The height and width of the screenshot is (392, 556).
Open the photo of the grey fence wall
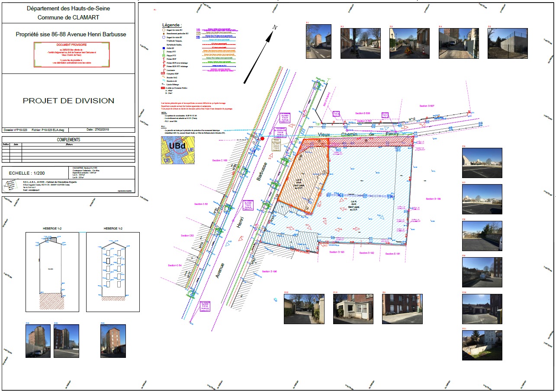click(508, 43)
